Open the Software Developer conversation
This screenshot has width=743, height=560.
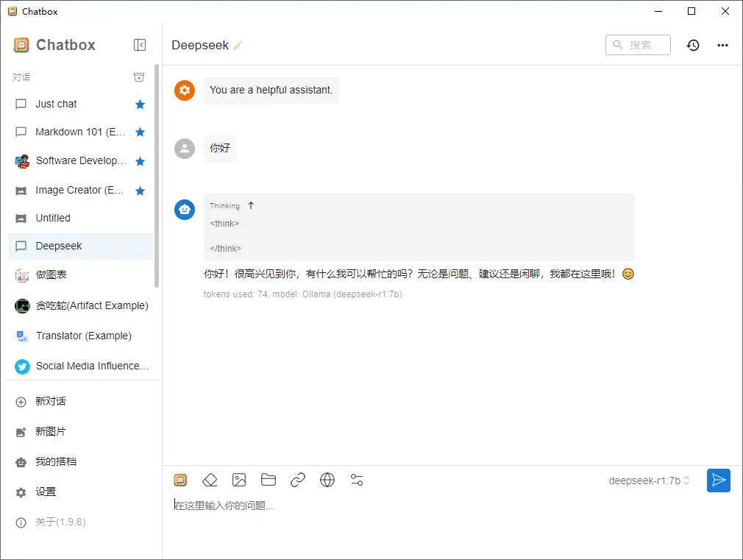pyautogui.click(x=81, y=161)
